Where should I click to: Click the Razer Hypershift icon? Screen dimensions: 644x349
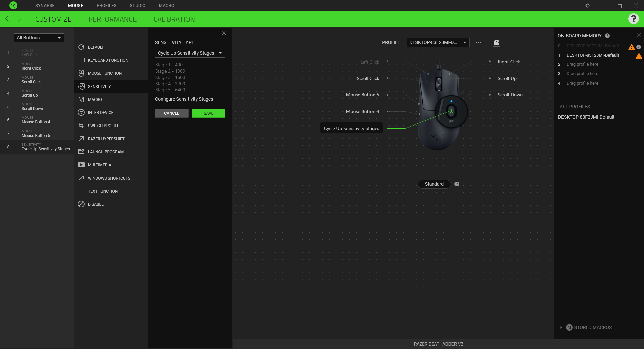pyautogui.click(x=81, y=139)
